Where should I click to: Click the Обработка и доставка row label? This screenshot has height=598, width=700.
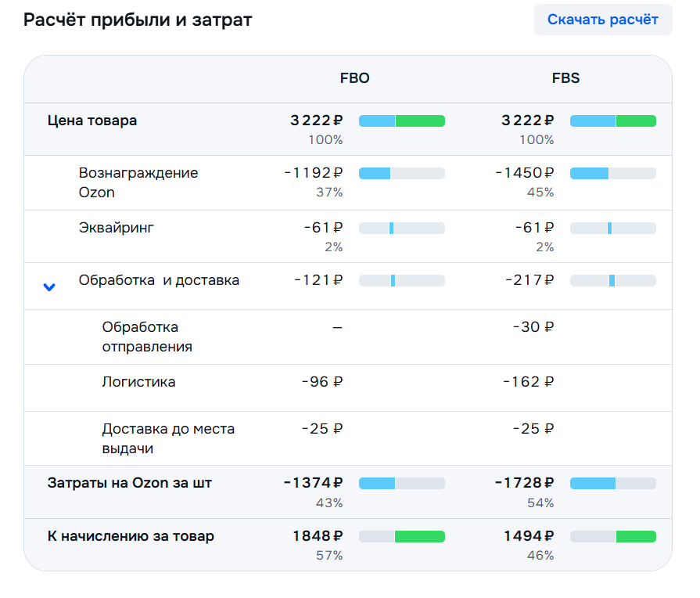click(159, 280)
